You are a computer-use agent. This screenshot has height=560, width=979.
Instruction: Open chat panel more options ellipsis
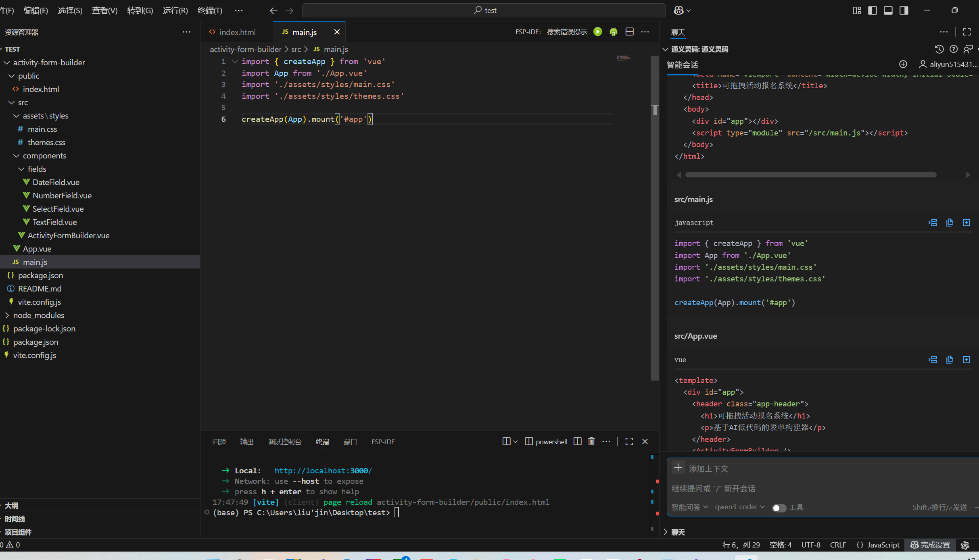click(944, 32)
